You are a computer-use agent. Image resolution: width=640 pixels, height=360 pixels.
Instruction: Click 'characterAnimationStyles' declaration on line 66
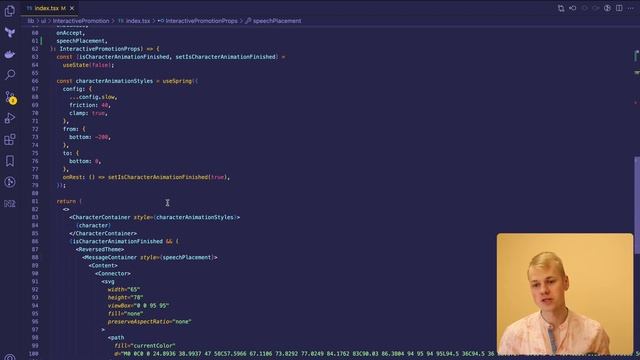coord(114,81)
